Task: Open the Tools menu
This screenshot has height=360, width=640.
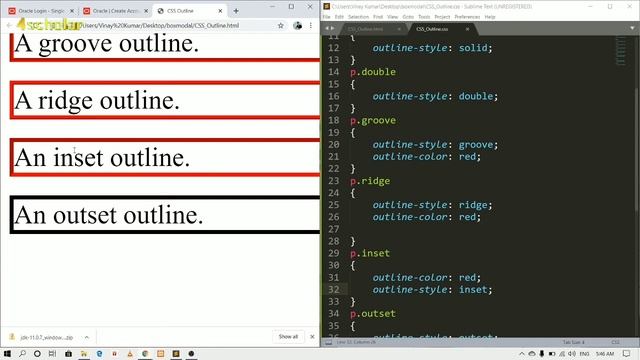Action: (x=424, y=17)
